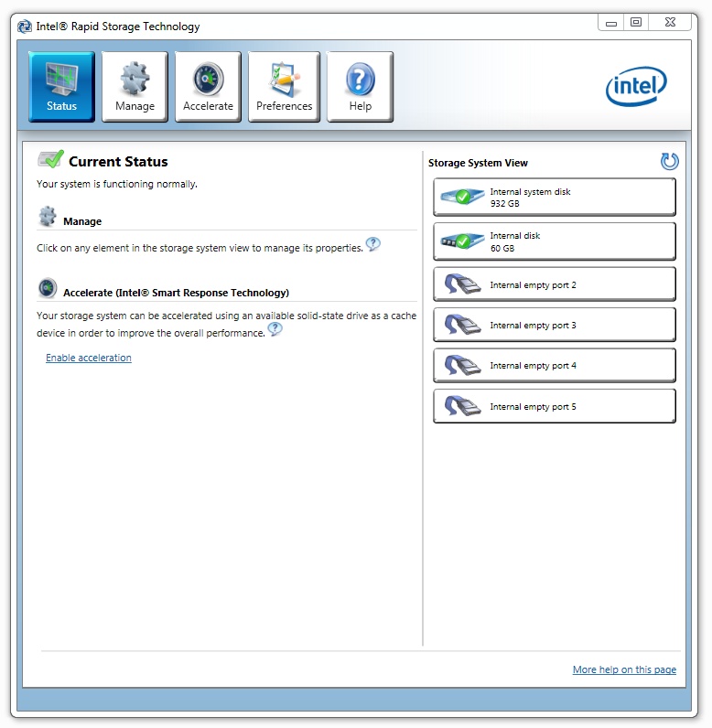This screenshot has width=712, height=728.
Task: Select Internal empty port 4
Action: coord(555,366)
